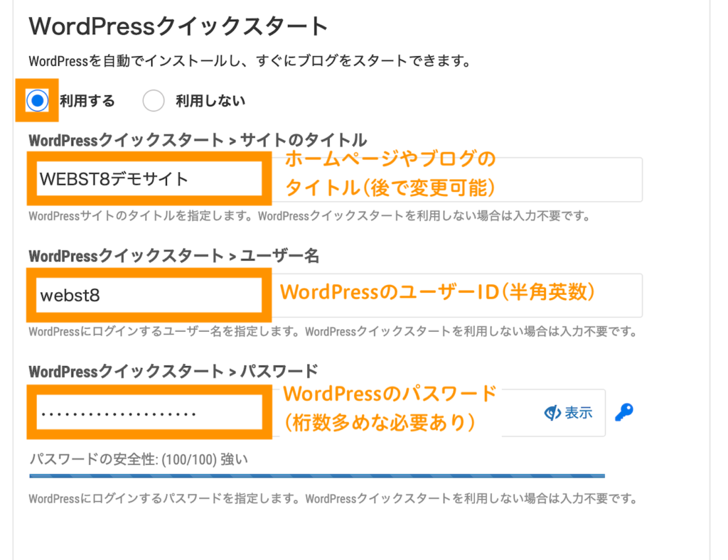Click the empty input area right of the title field
Viewport: 728px width, 560px height.
(462, 179)
